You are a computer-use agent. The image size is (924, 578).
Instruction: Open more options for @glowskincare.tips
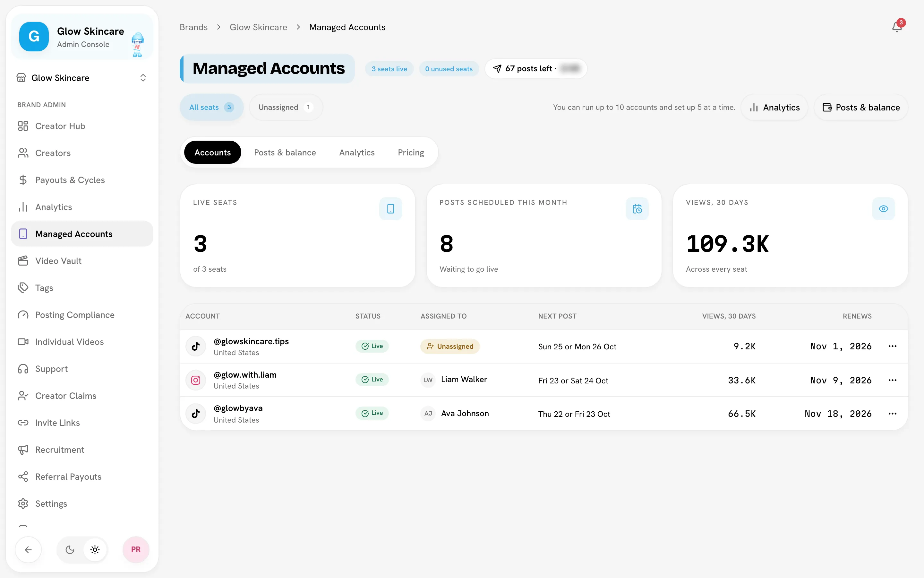pos(892,346)
